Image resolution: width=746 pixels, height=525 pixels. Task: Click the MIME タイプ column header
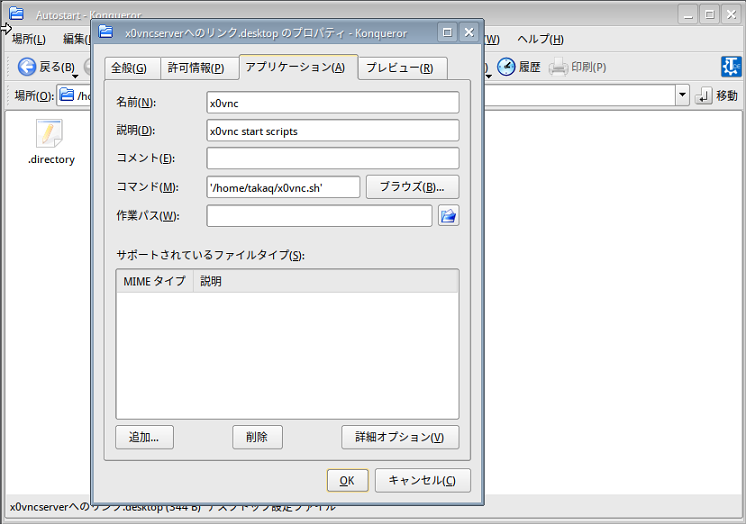[155, 281]
